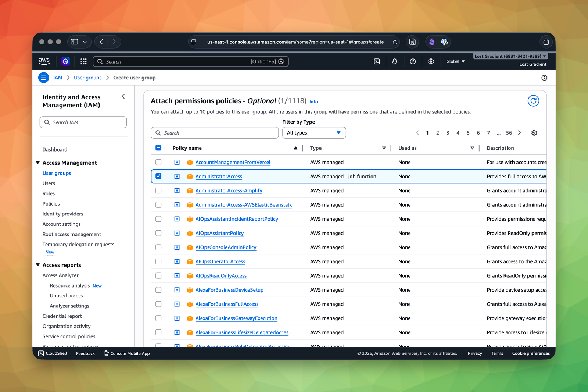Image resolution: width=588 pixels, height=392 pixels.
Task: Click the info icon at top right of page
Action: click(x=544, y=78)
